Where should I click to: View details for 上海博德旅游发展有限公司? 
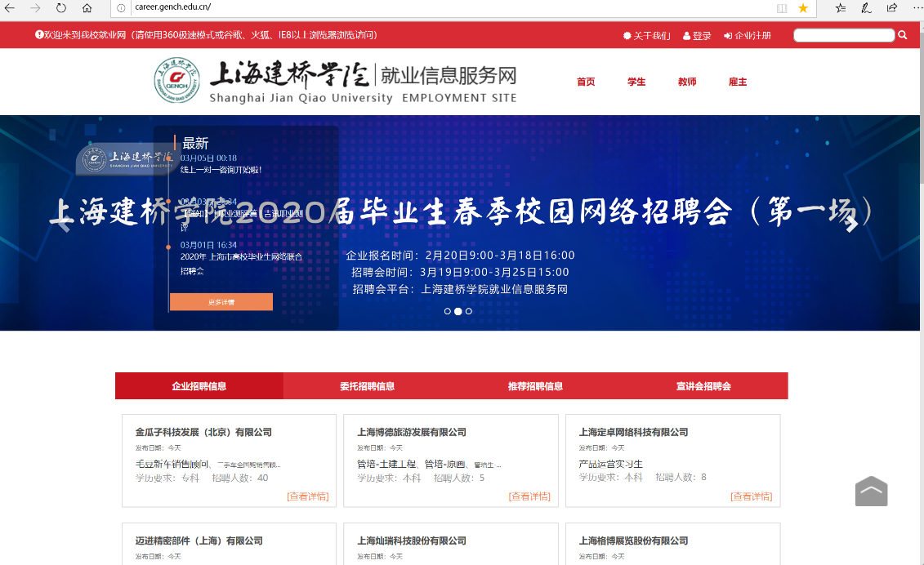point(529,496)
